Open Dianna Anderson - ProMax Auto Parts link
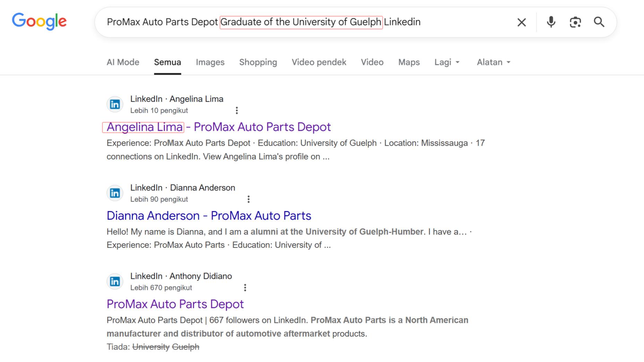 coord(209,216)
